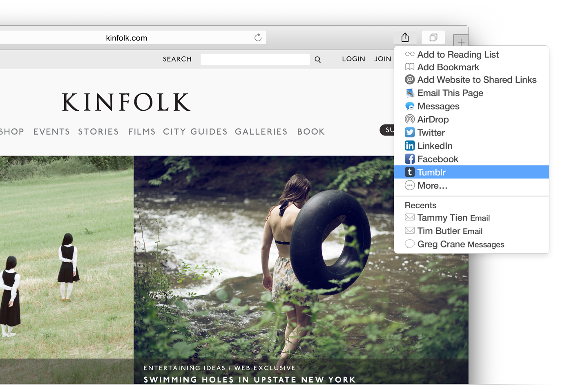This screenshot has width=567, height=392.
Task: Open the partially visible SHOP link
Action: 12,131
